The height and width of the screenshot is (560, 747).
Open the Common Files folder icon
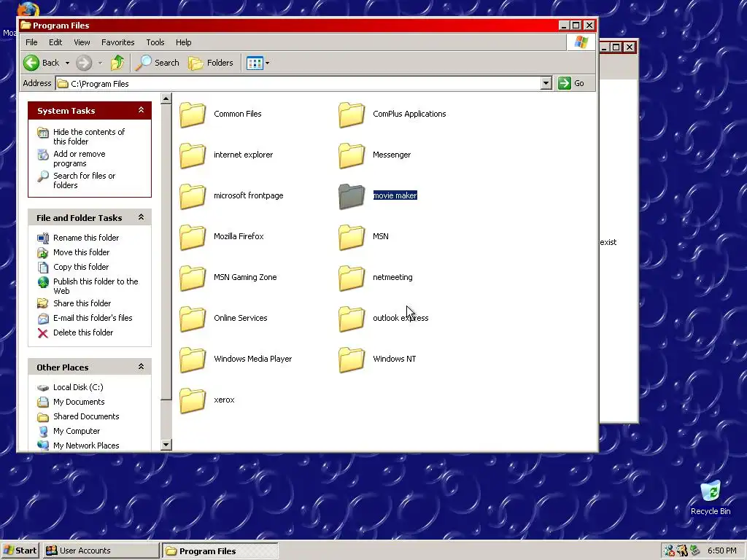(193, 114)
